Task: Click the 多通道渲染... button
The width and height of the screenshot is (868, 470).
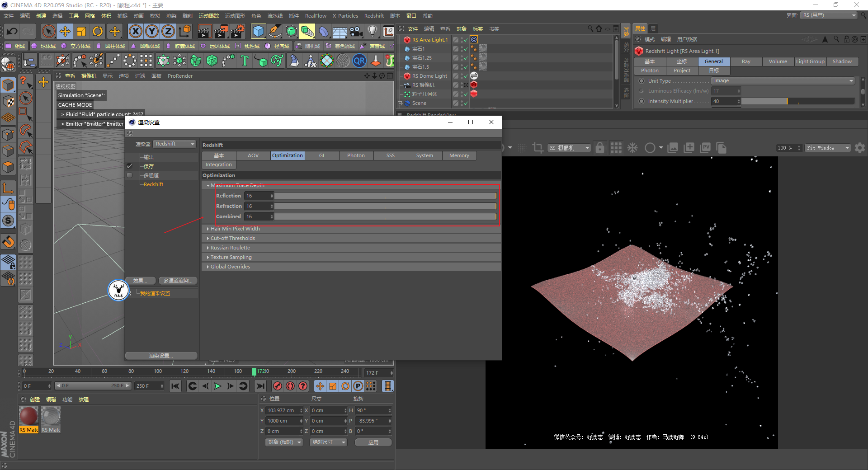Action: click(x=178, y=281)
